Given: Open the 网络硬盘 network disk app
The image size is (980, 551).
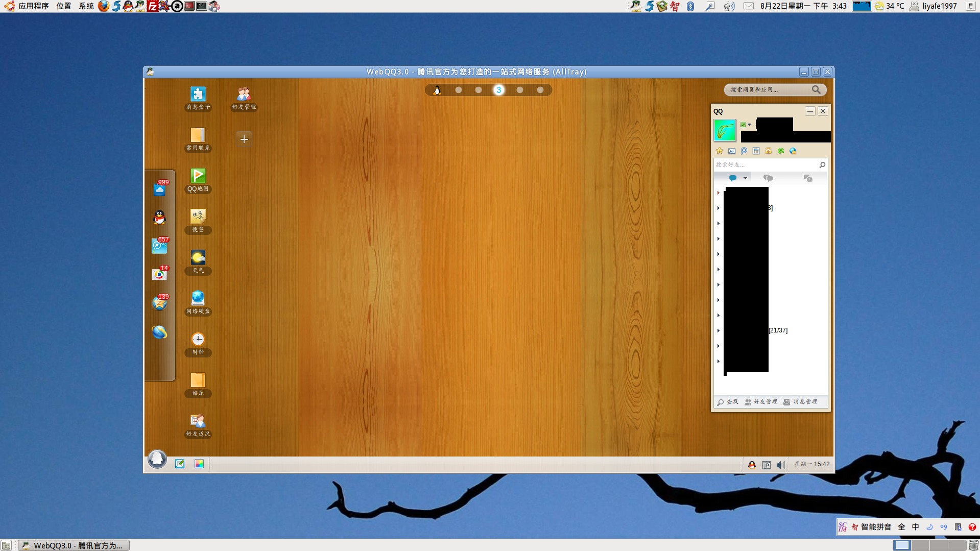Looking at the screenshot, I should [x=198, y=302].
